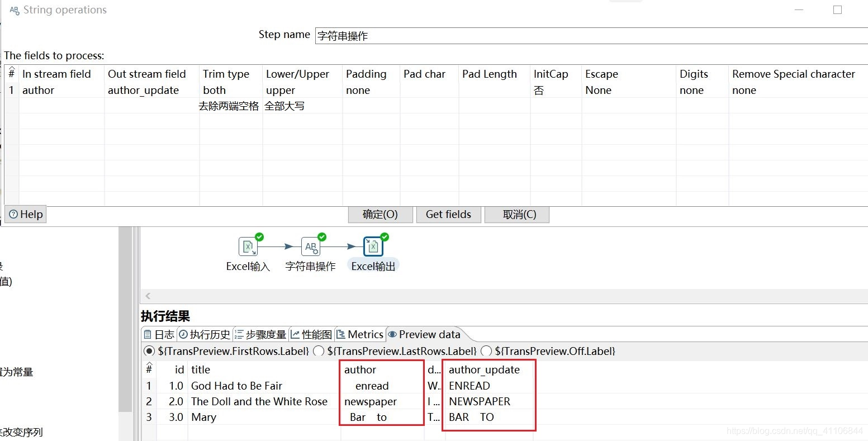Viewport: 868px width, 441px height.
Task: Click the Pad char column header
Action: 429,74
